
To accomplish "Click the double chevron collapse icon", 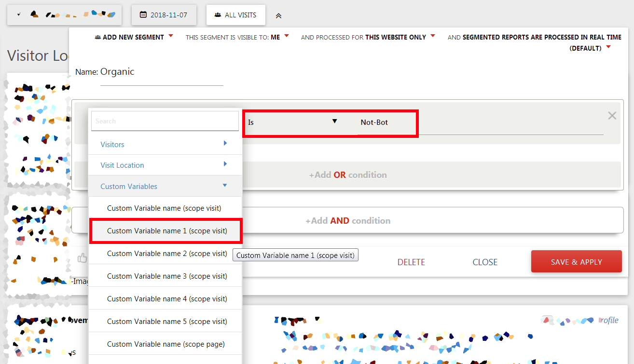I will pos(278,15).
